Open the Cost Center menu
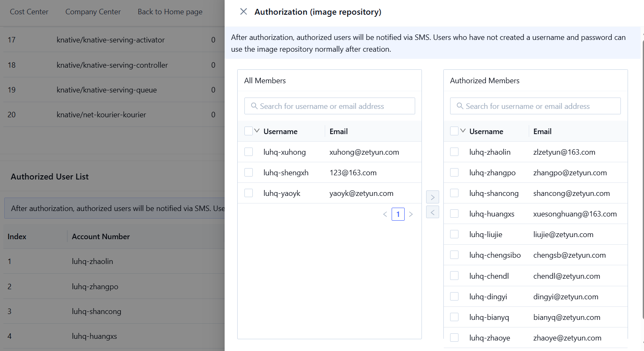 coord(29,12)
